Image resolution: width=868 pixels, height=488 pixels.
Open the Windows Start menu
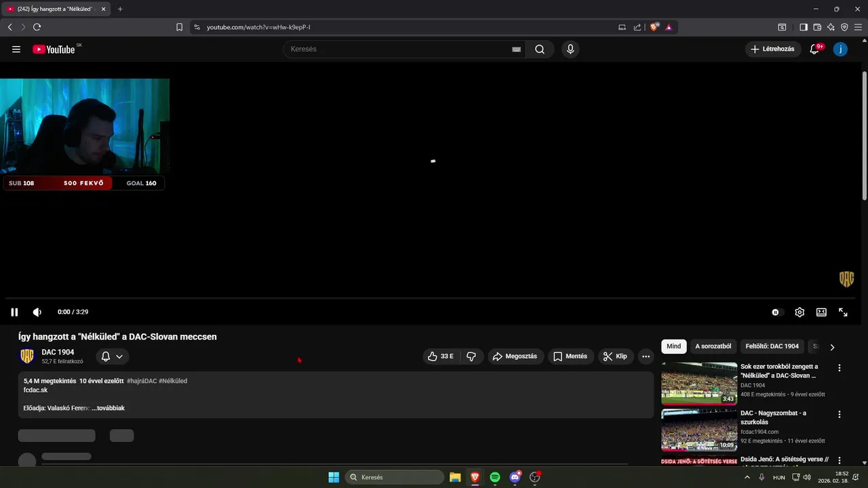click(x=334, y=477)
